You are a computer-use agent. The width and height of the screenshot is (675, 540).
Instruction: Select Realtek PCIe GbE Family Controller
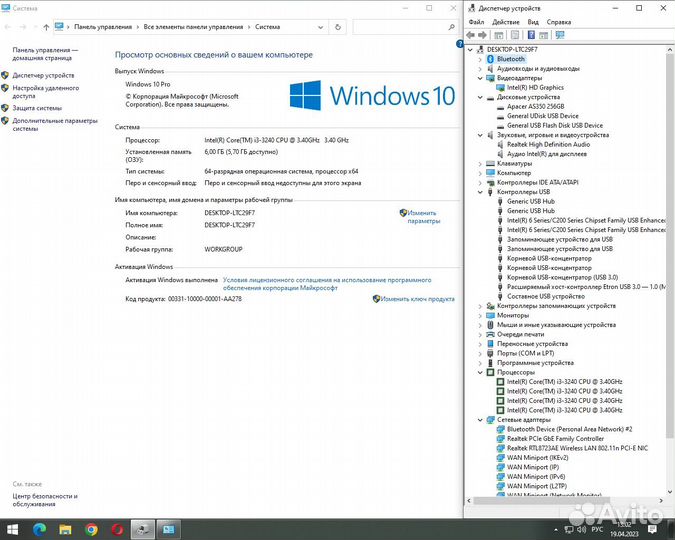click(555, 438)
